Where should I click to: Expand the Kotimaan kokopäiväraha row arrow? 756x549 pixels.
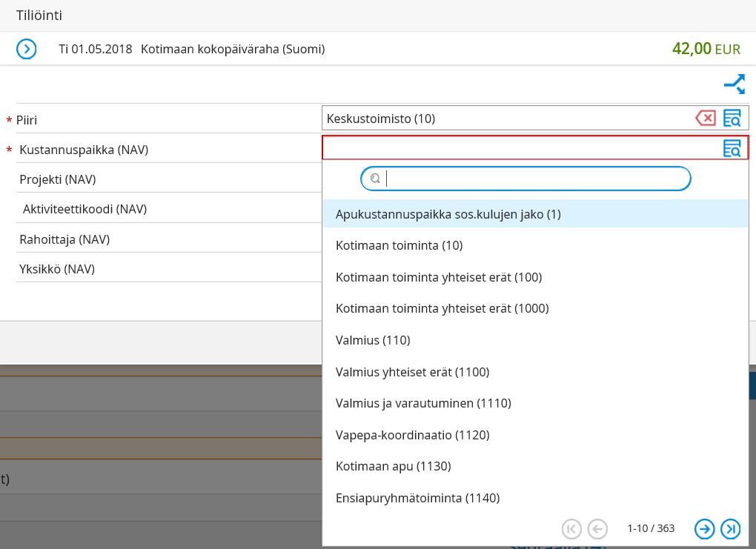tap(26, 49)
